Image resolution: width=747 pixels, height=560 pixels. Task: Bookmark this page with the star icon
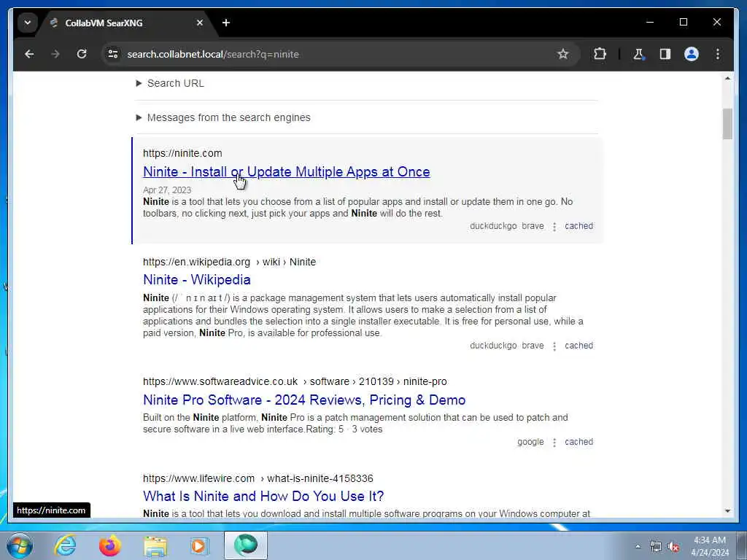pos(562,54)
